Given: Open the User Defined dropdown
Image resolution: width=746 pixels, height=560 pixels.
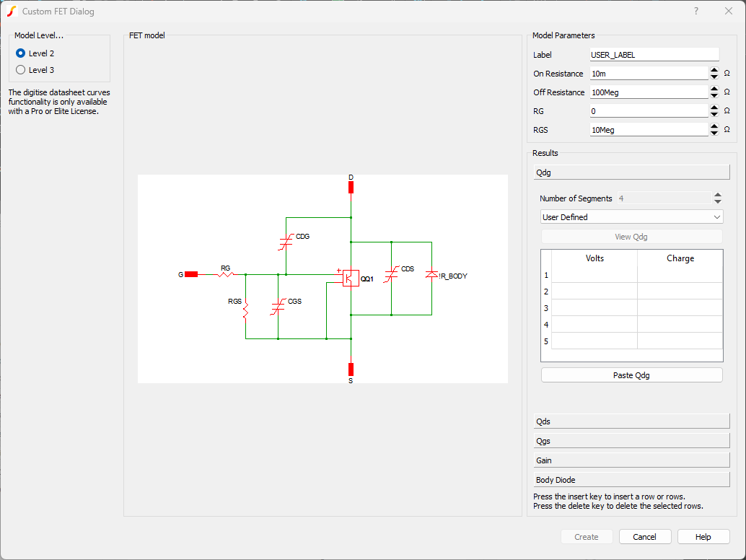Looking at the screenshot, I should (x=631, y=217).
